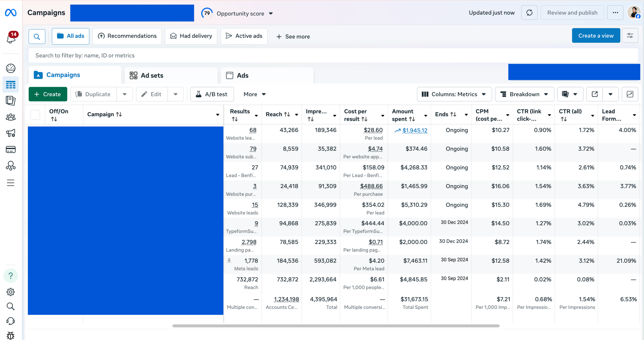The image size is (644, 340).
Task: Click the search magnifier button left of All ads
Action: 37,37
